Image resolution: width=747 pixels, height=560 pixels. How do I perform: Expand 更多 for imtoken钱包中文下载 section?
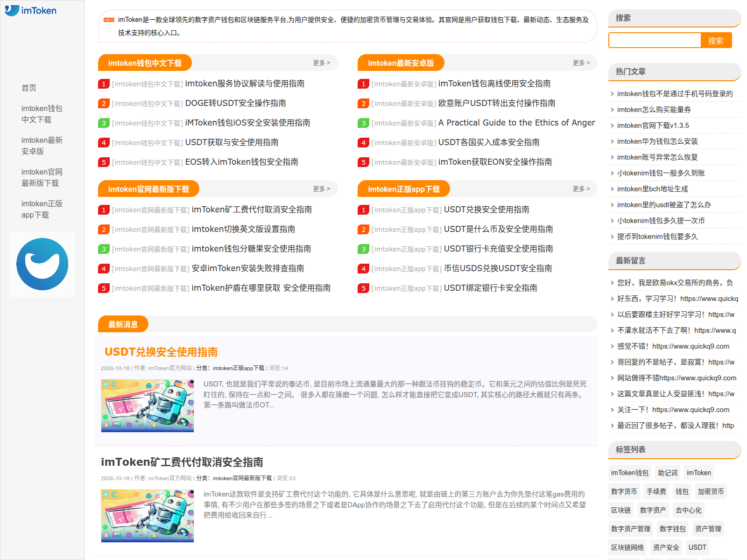pos(322,63)
